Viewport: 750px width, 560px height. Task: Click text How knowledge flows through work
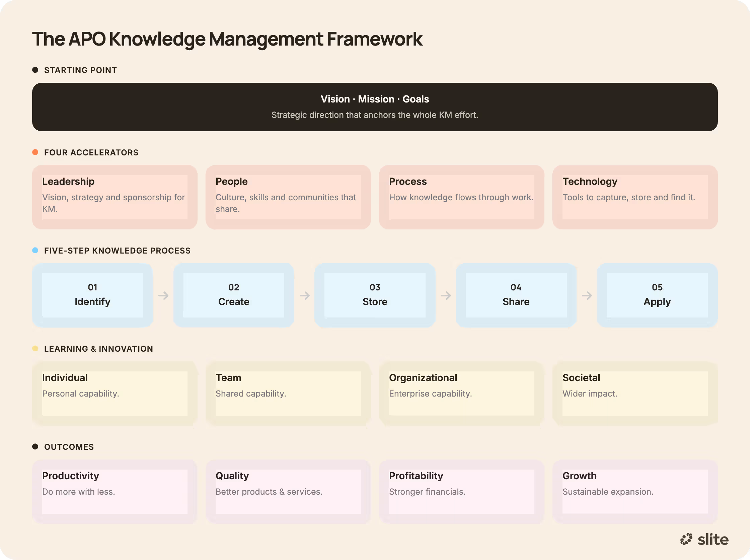(x=461, y=197)
